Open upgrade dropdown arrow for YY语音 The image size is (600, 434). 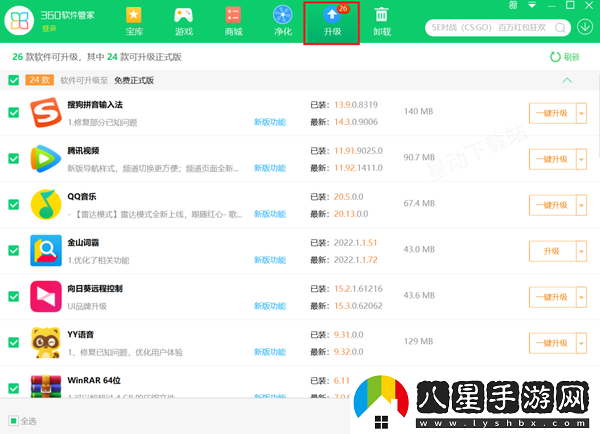pos(581,343)
